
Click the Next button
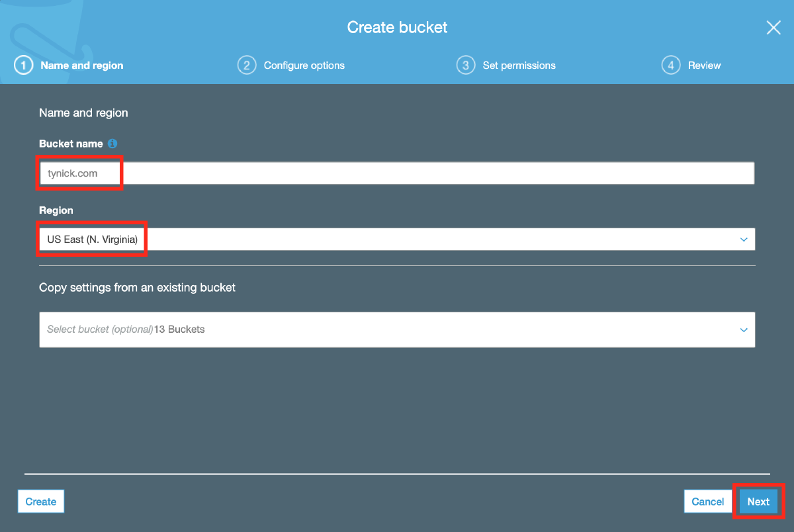[758, 502]
